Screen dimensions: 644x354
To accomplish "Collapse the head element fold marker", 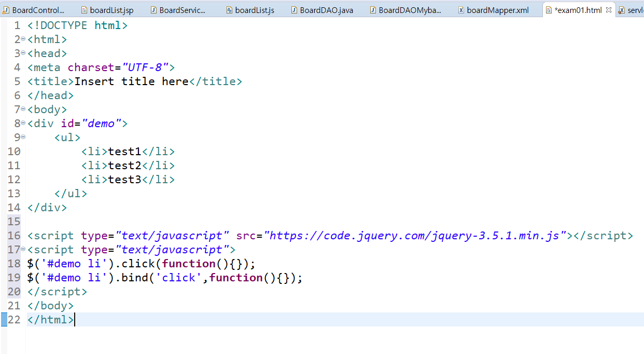I will [23, 53].
